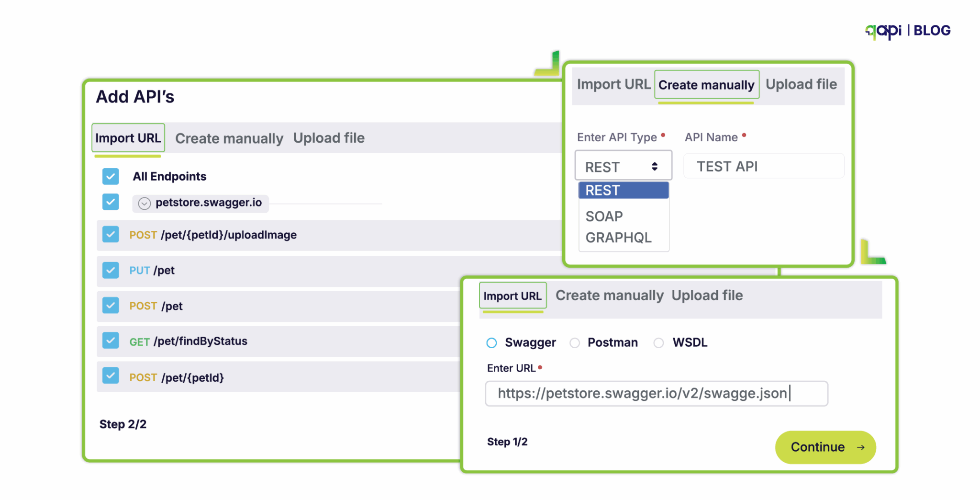Click the chevron icon beside petstore.swagger.io
980x500 pixels.
coord(144,203)
